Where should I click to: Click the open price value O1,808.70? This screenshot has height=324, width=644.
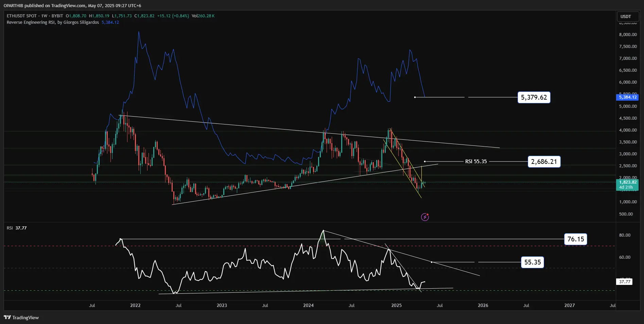tap(76, 16)
